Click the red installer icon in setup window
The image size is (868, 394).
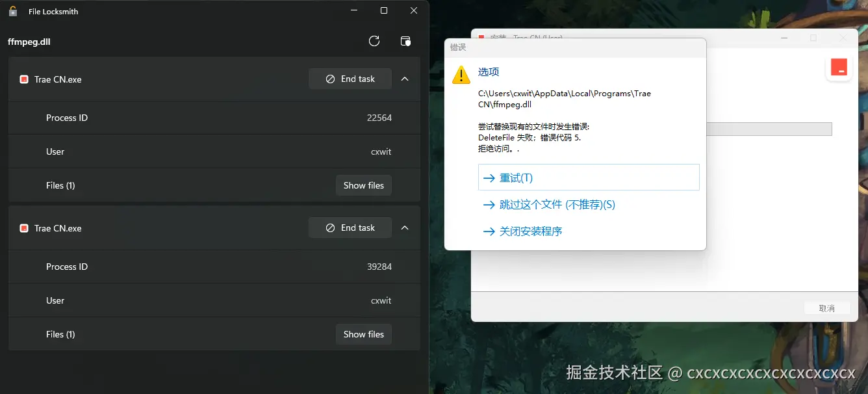pos(839,67)
